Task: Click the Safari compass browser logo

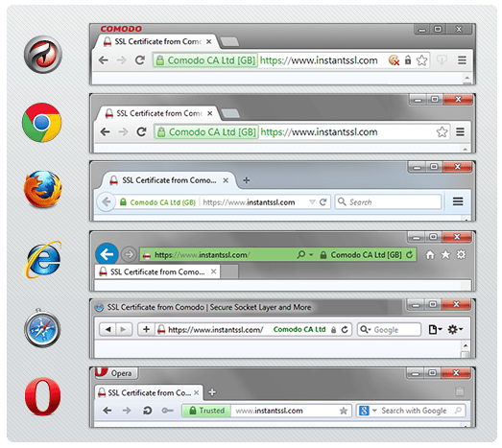Action: point(42,329)
